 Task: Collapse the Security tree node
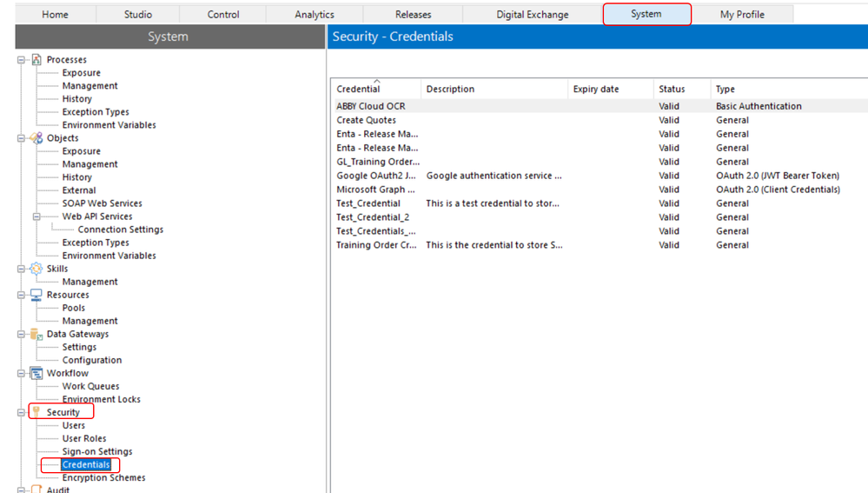point(22,412)
